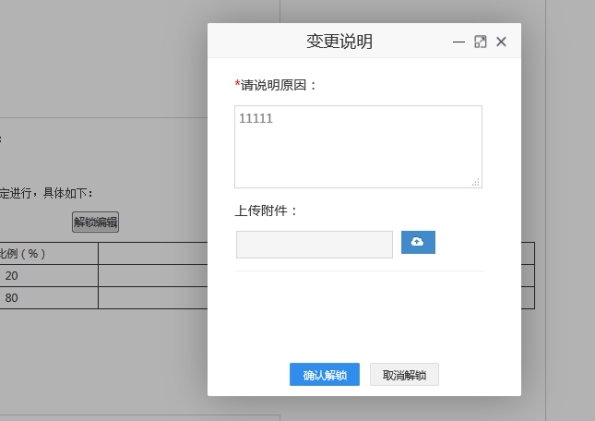Maximize the 变更说明 dialog
Viewport: 595px width, 421px height.
[480, 42]
